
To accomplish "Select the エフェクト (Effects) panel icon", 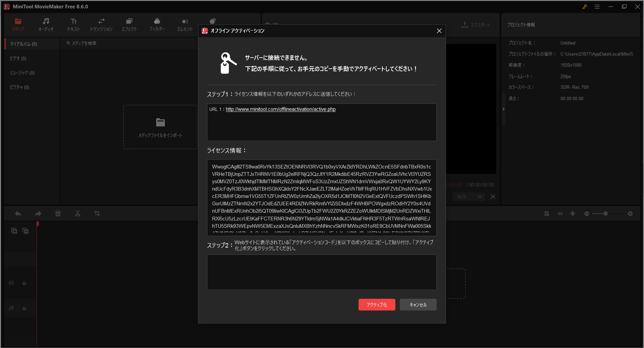I will pos(129,24).
